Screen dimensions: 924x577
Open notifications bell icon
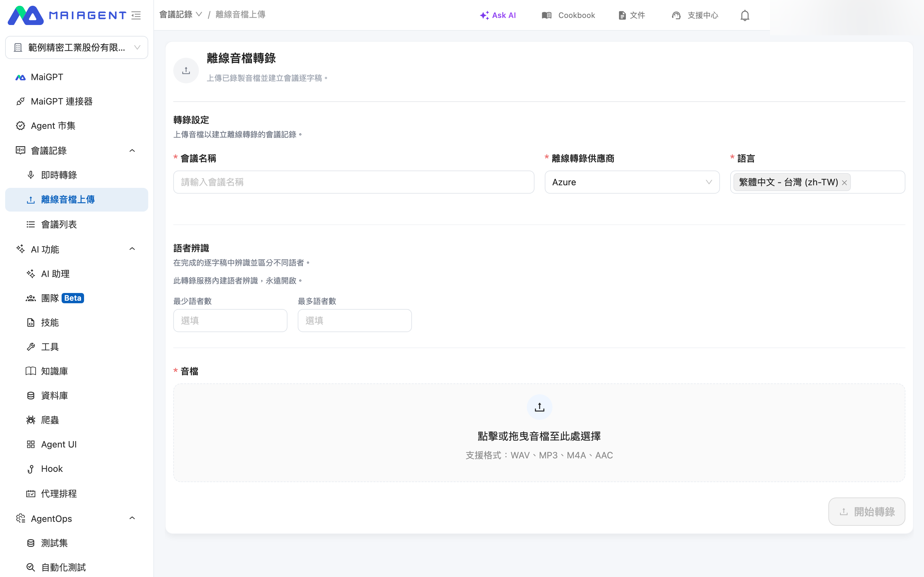coord(745,15)
